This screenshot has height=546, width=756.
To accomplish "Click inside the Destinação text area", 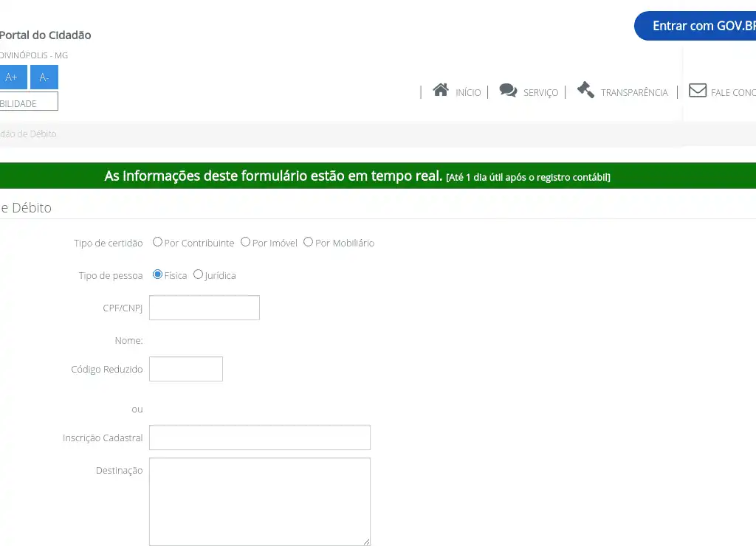I will (260, 502).
